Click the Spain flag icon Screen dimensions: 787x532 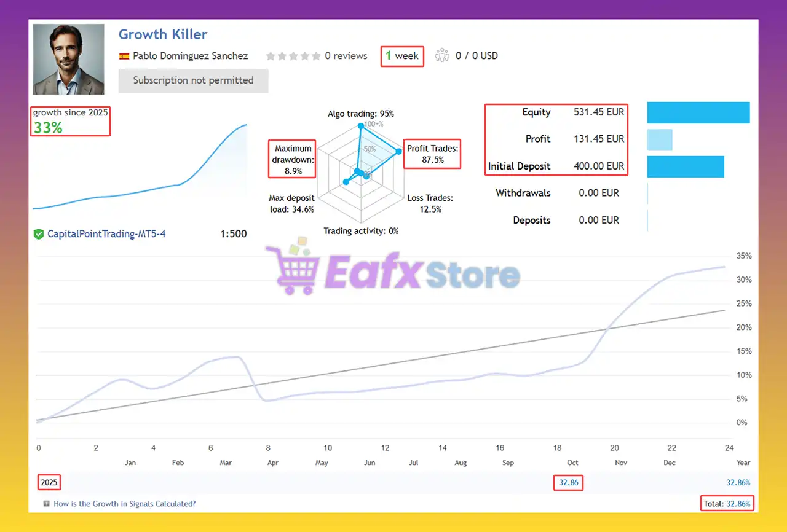coord(124,56)
